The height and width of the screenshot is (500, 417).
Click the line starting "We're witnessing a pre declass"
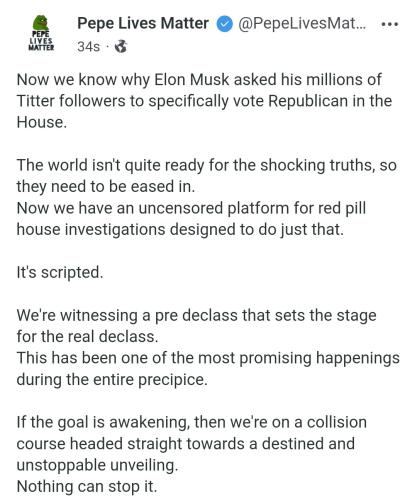197,315
